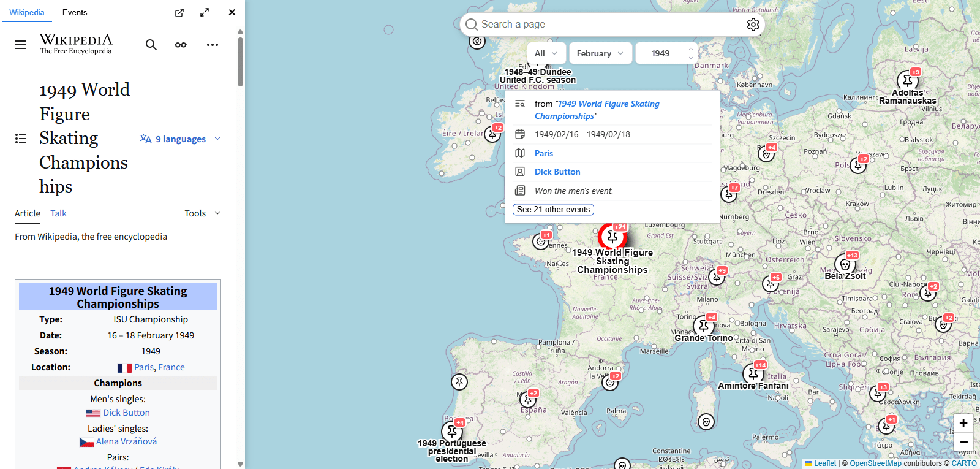Click the Search a page field
This screenshot has height=469, width=980.
606,25
